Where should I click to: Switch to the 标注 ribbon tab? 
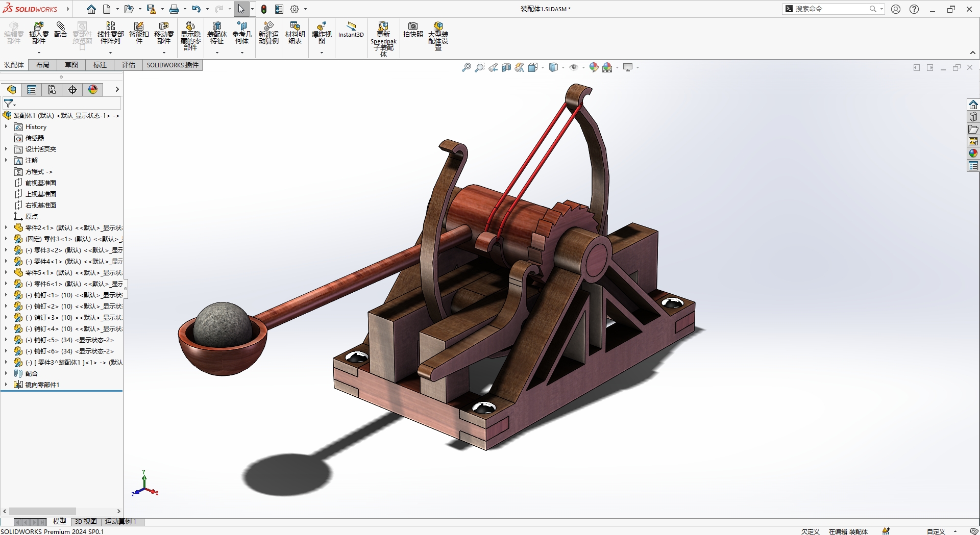coord(100,65)
